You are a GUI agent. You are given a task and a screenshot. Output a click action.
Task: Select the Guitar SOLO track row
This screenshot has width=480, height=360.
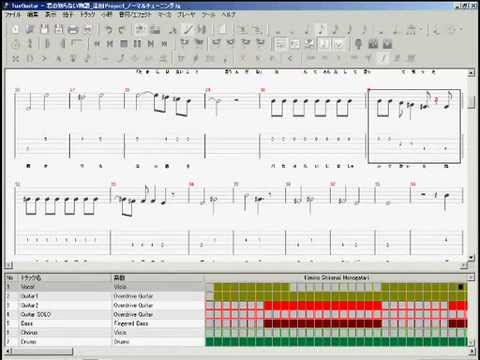(104, 314)
